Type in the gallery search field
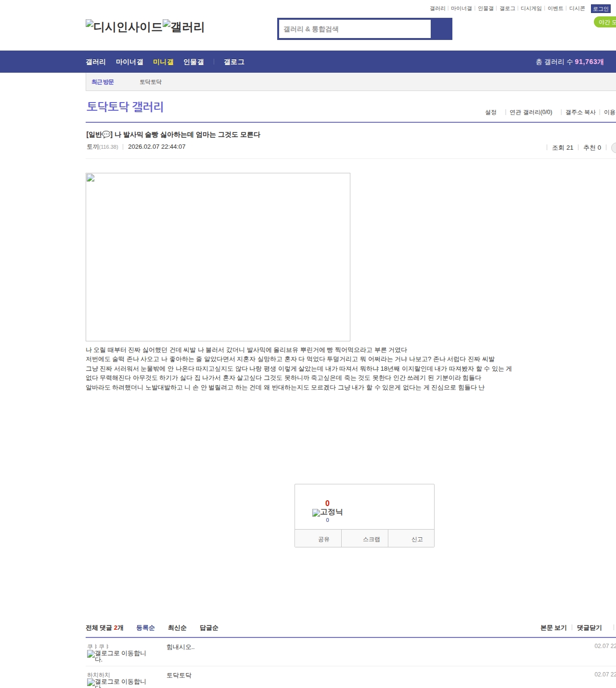Image resolution: width=616 pixels, height=688 pixels. point(355,29)
